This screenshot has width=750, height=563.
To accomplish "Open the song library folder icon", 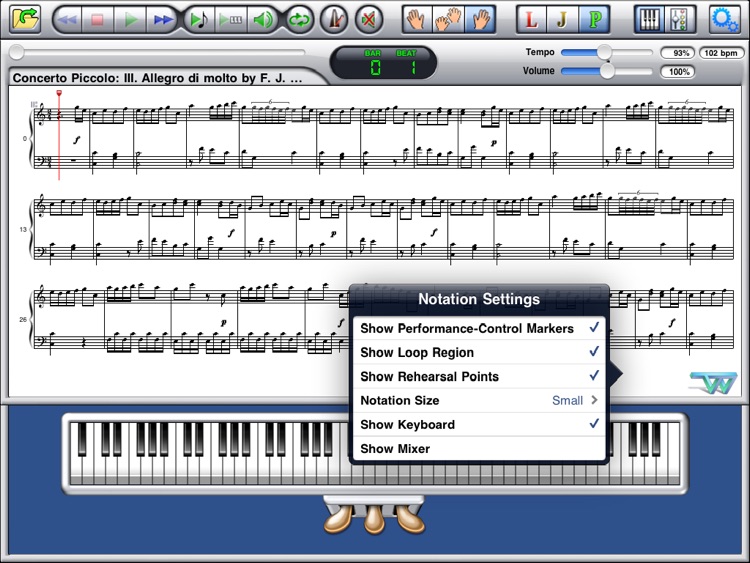I will 25,19.
